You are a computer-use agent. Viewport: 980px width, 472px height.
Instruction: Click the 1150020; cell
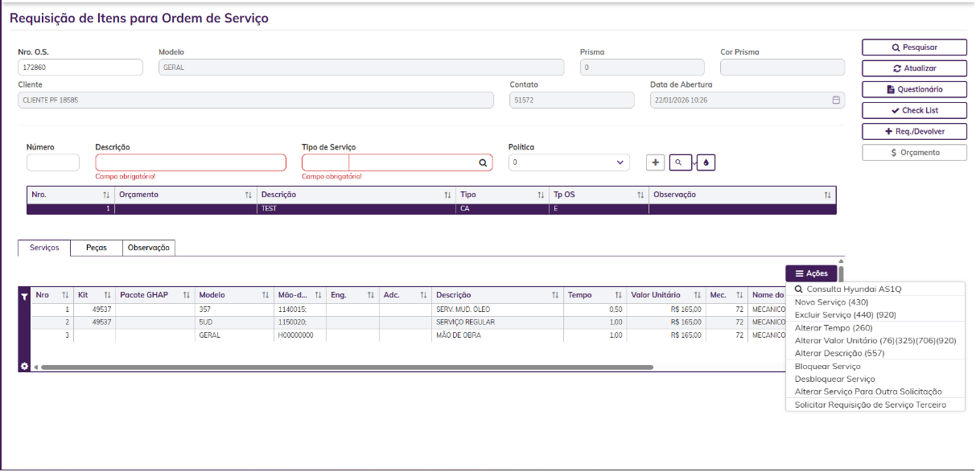click(299, 322)
